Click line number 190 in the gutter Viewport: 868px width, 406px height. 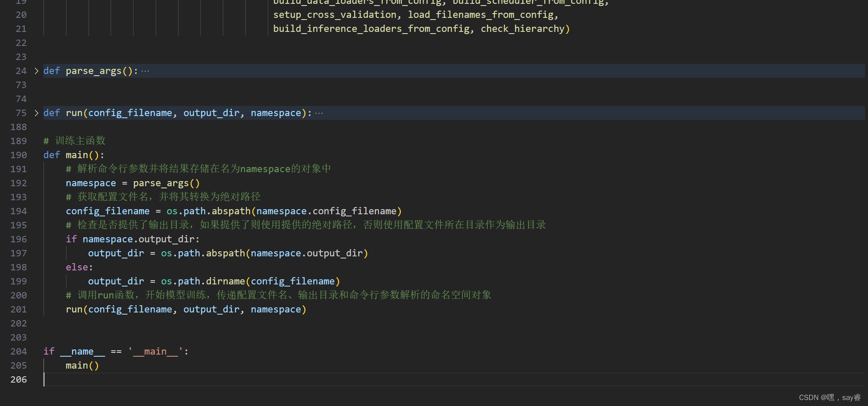coord(19,155)
